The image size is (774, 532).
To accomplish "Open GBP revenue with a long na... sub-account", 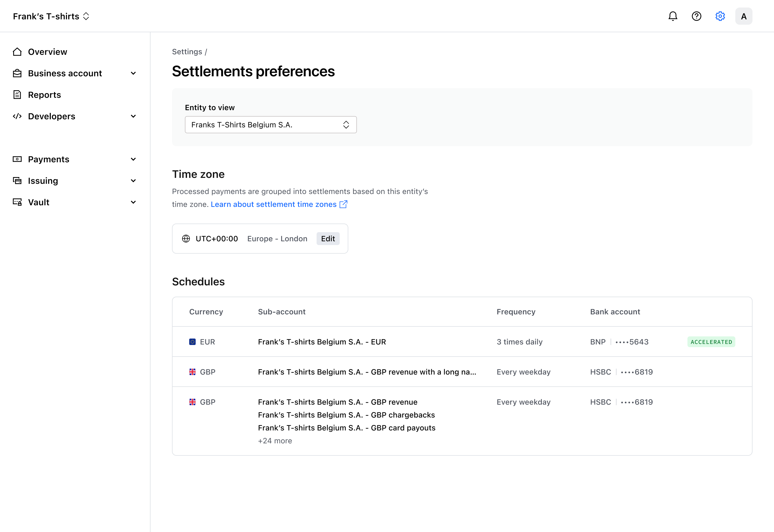I will coord(367,372).
